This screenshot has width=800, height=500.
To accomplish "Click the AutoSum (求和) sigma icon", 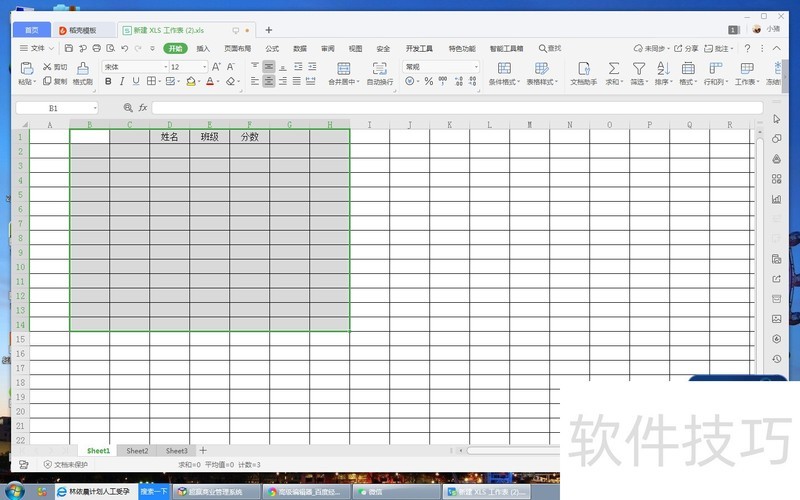I will [613, 68].
